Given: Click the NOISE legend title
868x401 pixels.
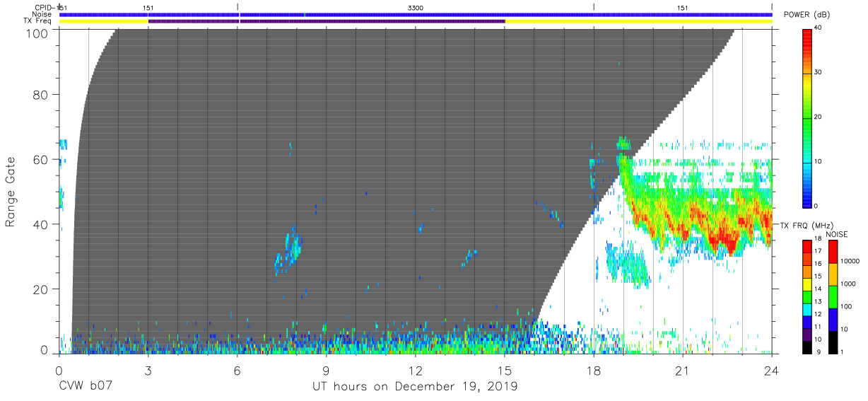Looking at the screenshot, I should [x=835, y=234].
